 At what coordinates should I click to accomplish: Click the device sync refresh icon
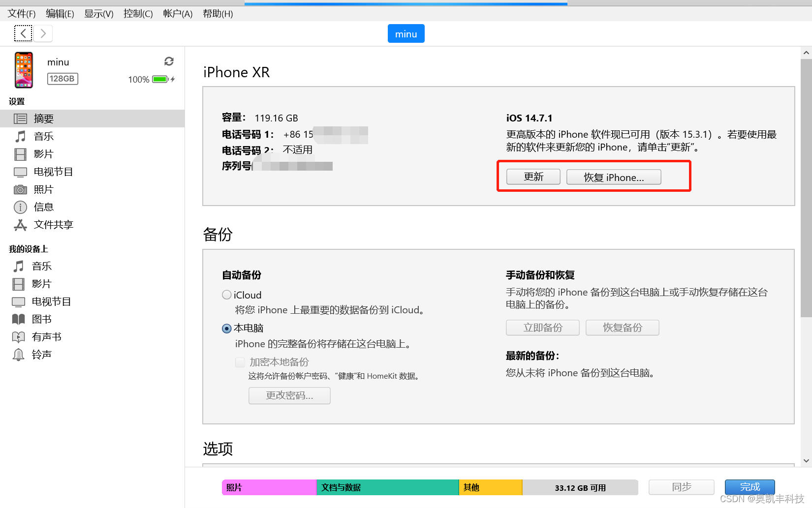[169, 61]
